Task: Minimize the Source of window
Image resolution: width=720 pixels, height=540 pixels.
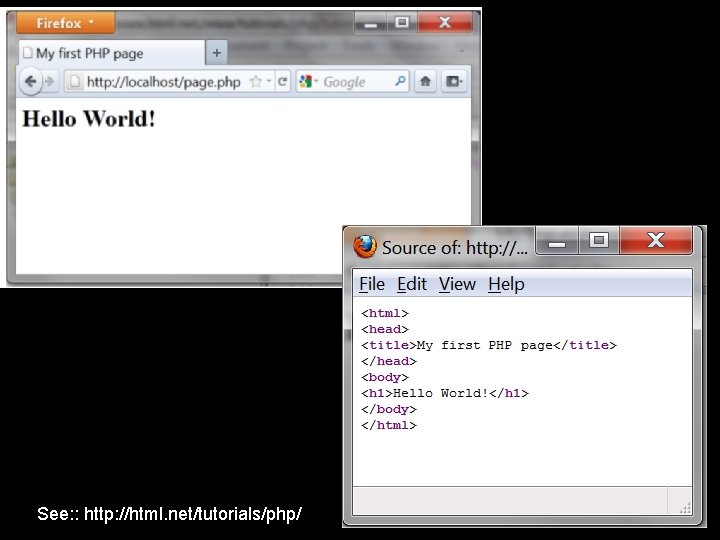Action: [557, 240]
